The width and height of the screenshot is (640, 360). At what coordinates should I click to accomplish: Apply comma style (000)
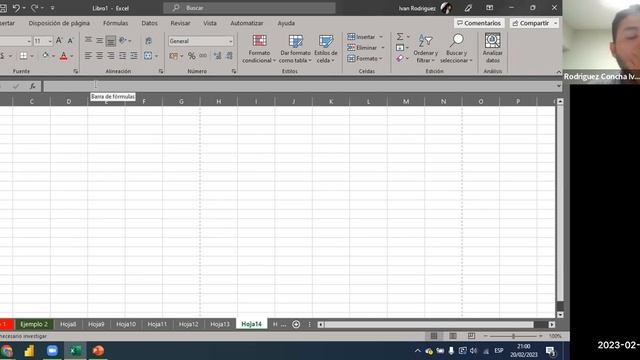click(203, 56)
